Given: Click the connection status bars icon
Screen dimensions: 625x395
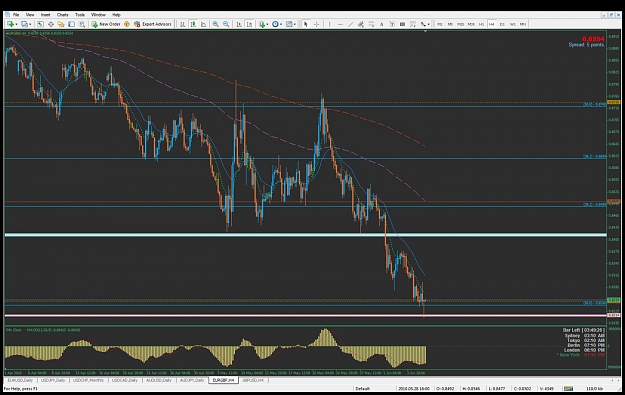Looking at the screenshot, I should click(x=568, y=388).
